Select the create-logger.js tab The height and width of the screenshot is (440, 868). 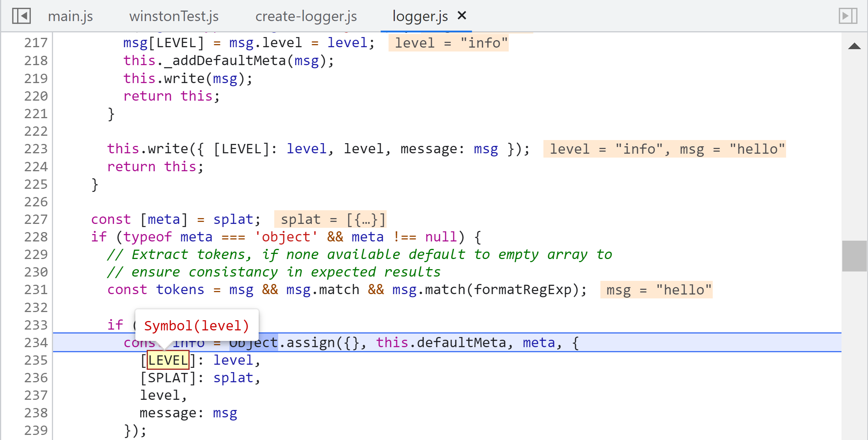[x=306, y=16]
